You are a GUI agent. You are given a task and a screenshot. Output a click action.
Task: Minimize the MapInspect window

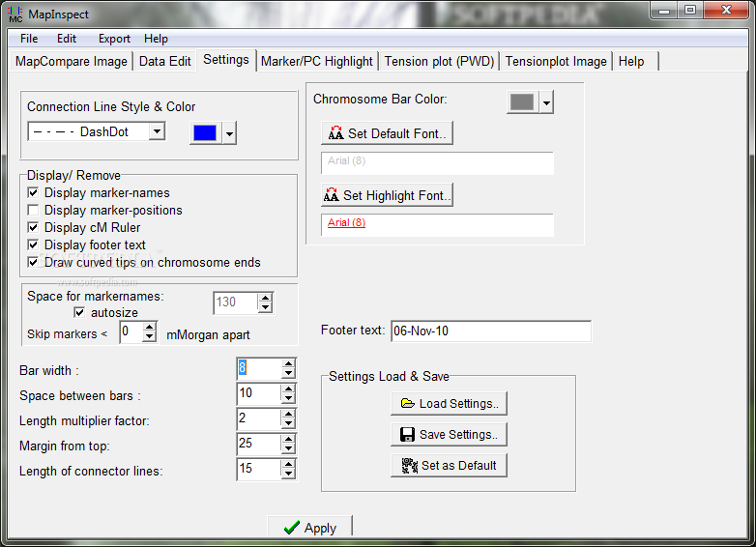click(664, 10)
